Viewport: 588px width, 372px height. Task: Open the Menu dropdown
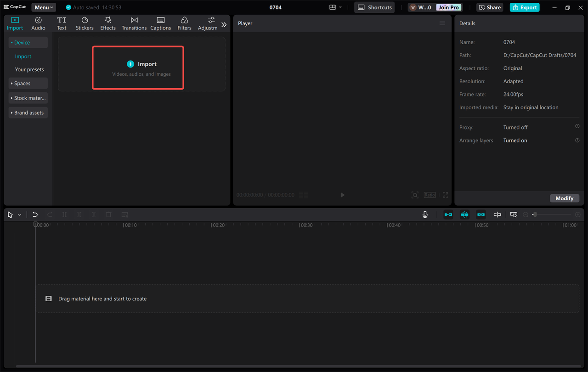click(43, 7)
